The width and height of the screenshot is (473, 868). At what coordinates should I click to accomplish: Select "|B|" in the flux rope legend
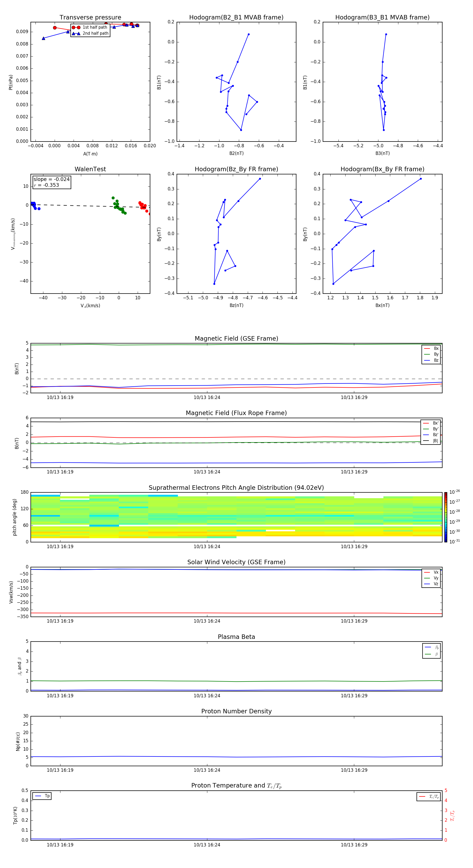coord(431,441)
